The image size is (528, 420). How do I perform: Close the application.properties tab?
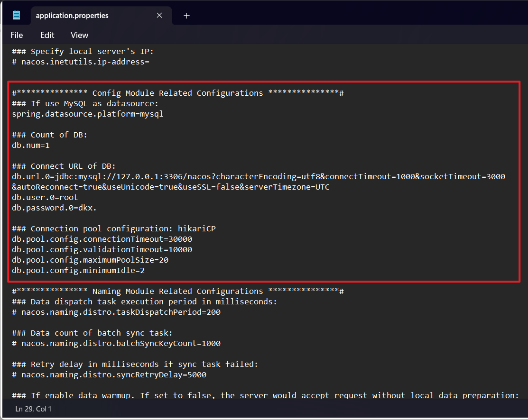159,16
